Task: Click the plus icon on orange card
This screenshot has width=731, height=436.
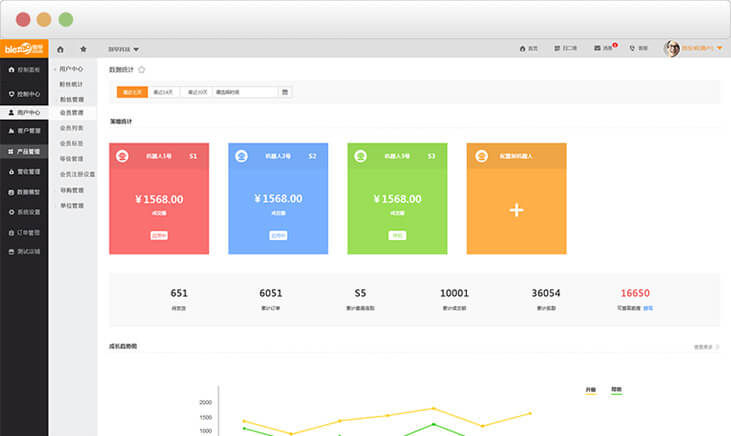Action: 516,210
